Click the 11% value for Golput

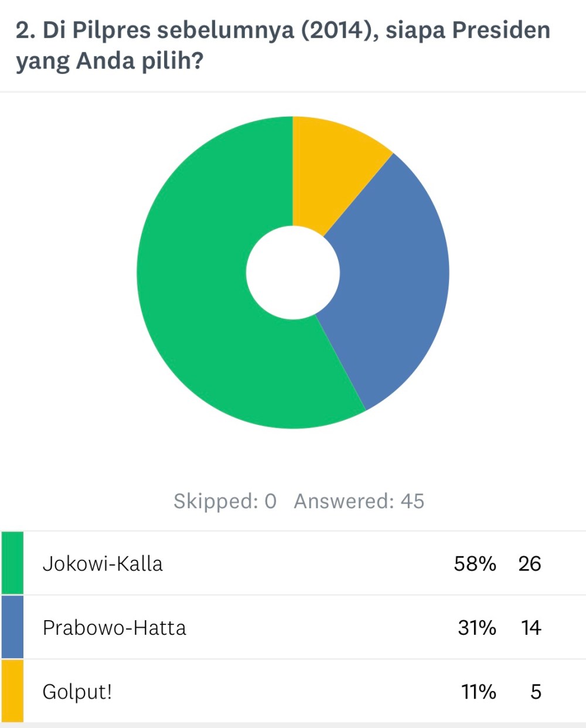pyautogui.click(x=478, y=692)
